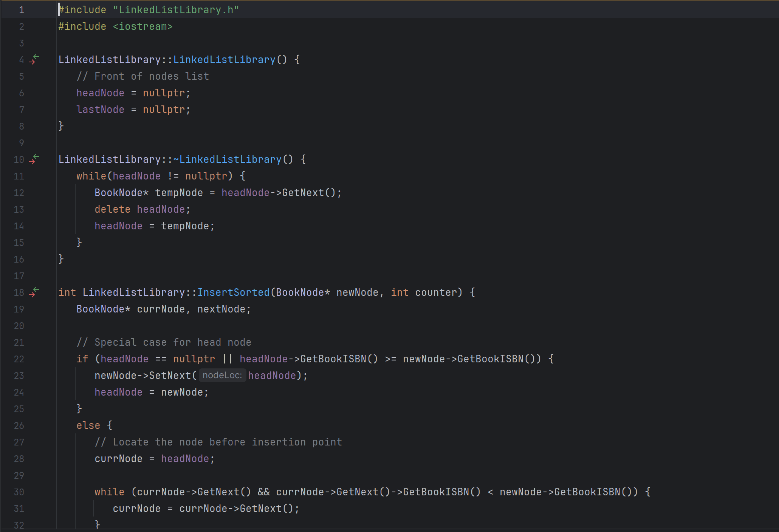
Task: Click the while keyword on line 11
Action: (91, 176)
